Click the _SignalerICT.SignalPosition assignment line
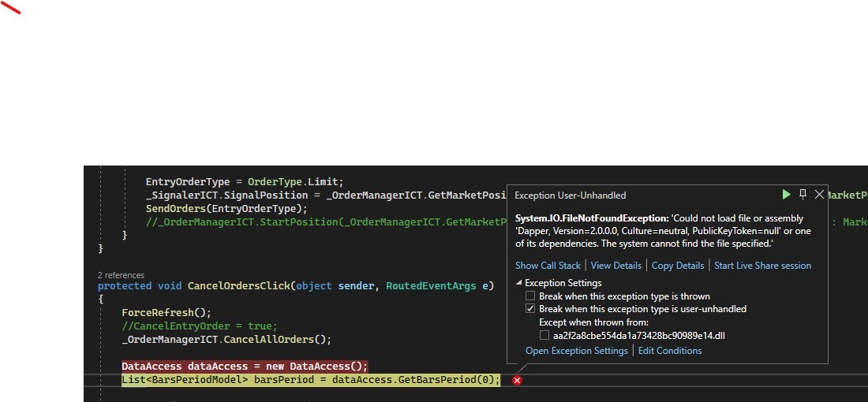 (x=326, y=195)
